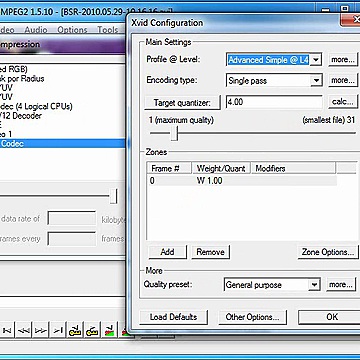Click Load Defaults button
Image resolution: width=360 pixels, height=360 pixels.
173,317
